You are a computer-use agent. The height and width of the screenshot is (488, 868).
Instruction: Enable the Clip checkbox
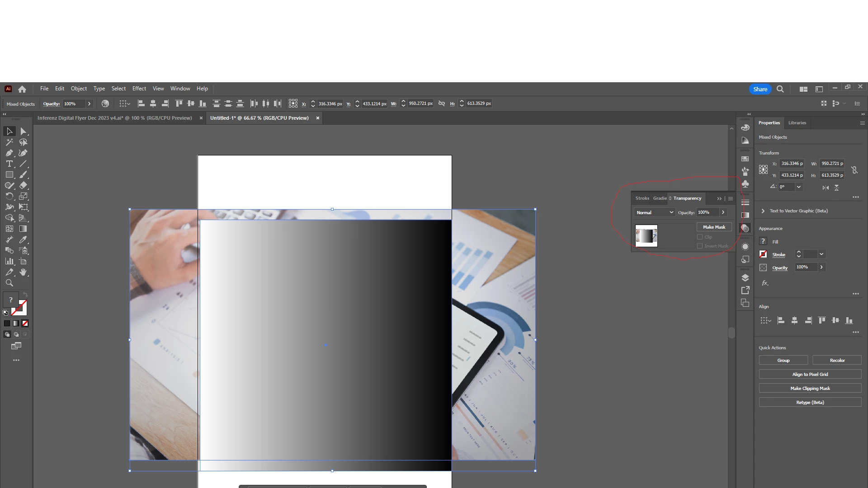tap(700, 237)
